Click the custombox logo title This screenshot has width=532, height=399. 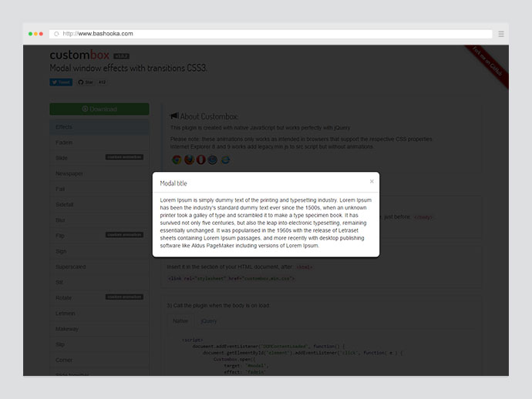click(x=79, y=55)
